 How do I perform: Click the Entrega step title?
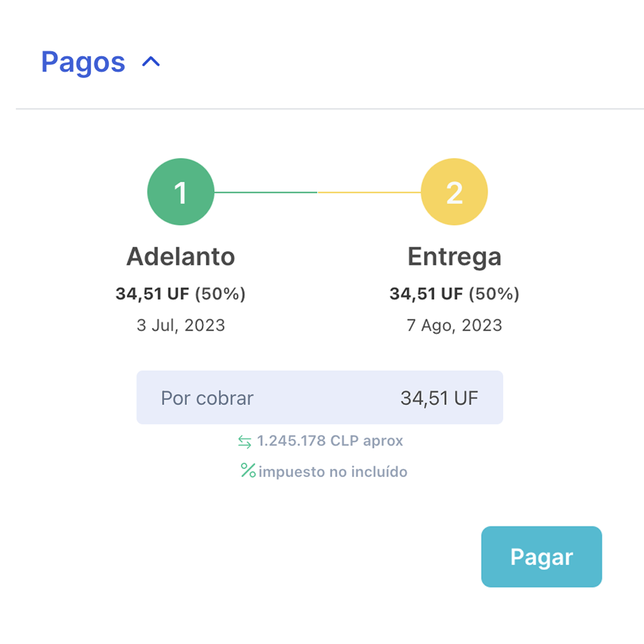[x=454, y=256]
